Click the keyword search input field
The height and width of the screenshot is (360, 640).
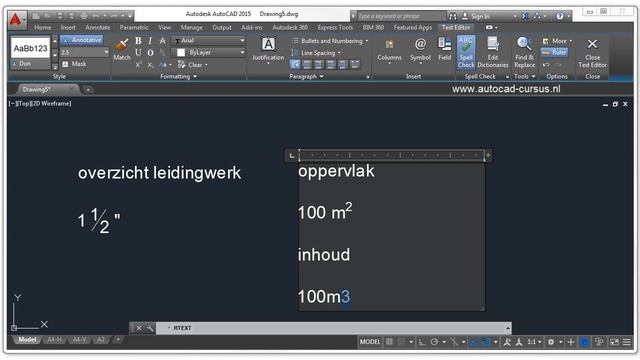click(x=401, y=16)
